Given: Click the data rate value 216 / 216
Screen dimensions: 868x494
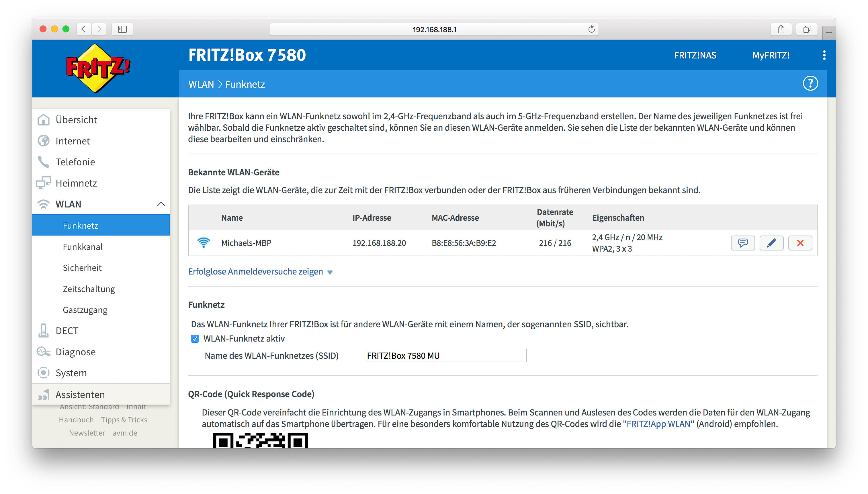Looking at the screenshot, I should pyautogui.click(x=555, y=243).
